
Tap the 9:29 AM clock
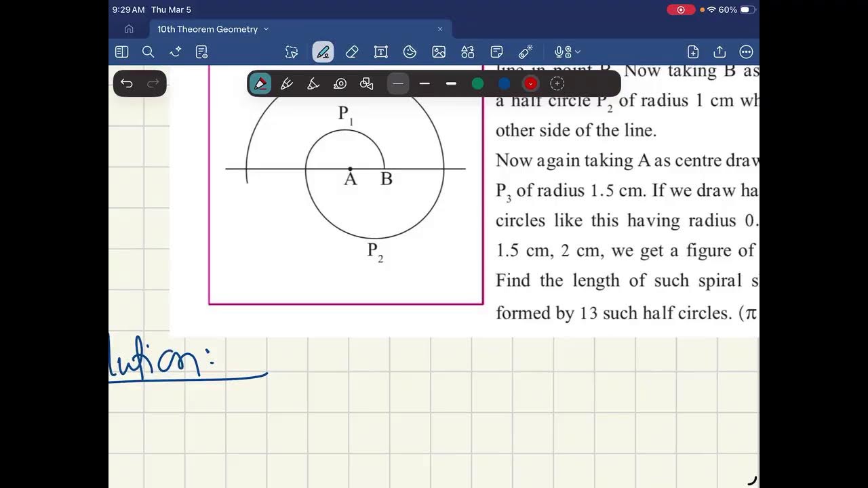point(129,9)
